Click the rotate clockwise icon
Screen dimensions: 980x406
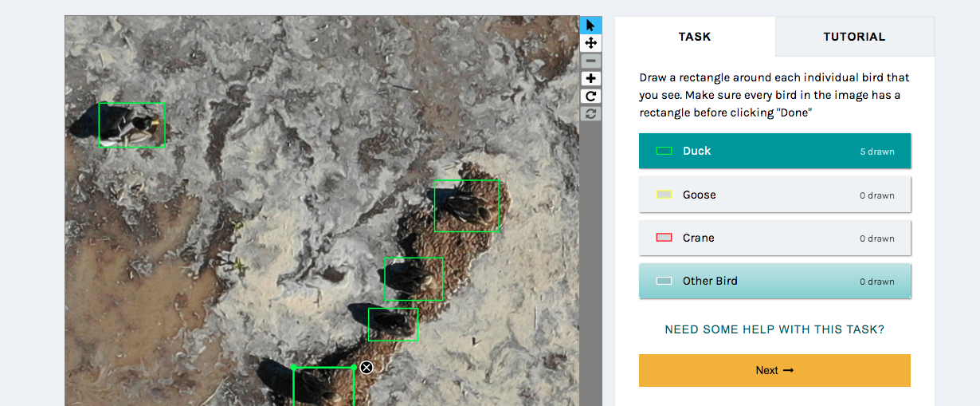tap(590, 96)
